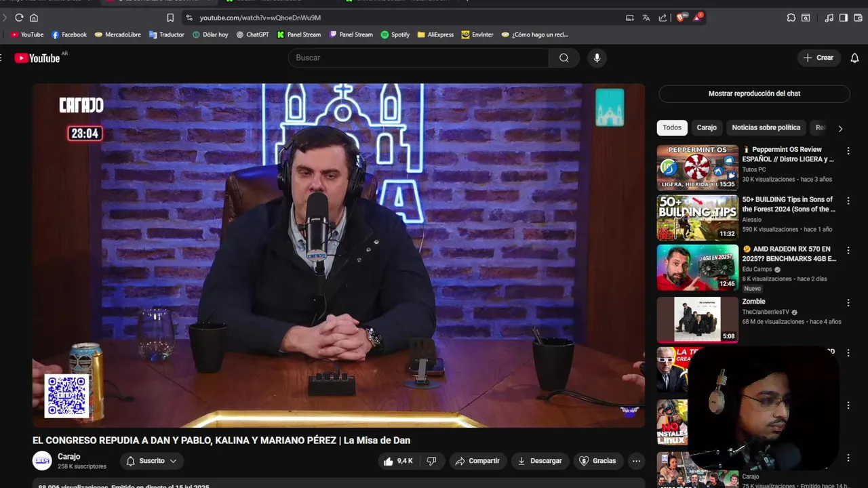Open Traductor bookmark

[167, 35]
